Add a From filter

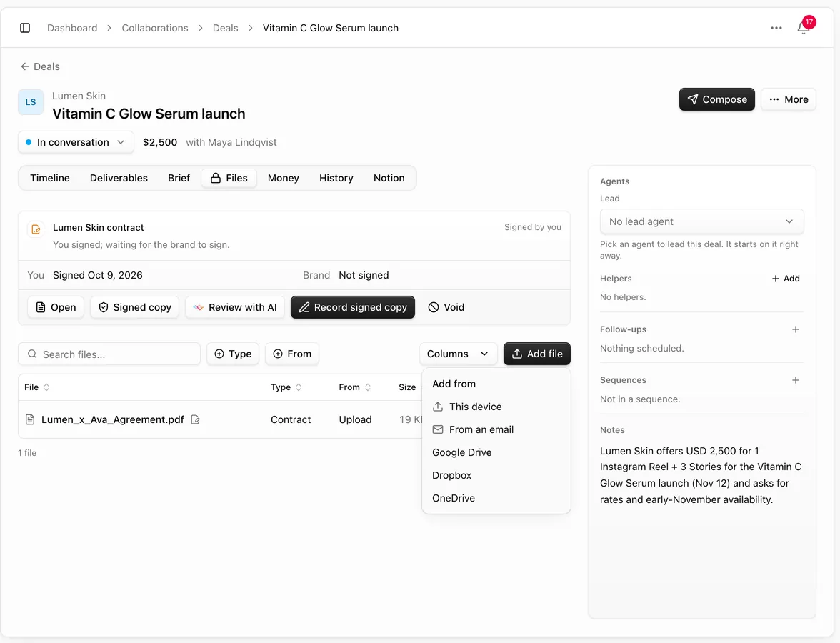pos(292,354)
